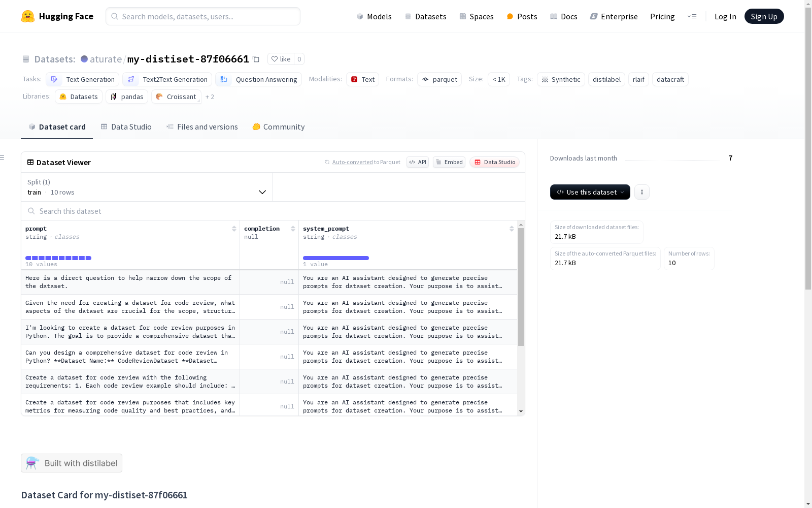812x508 pixels.
Task: Open the Spaces nav item
Action: (477, 16)
